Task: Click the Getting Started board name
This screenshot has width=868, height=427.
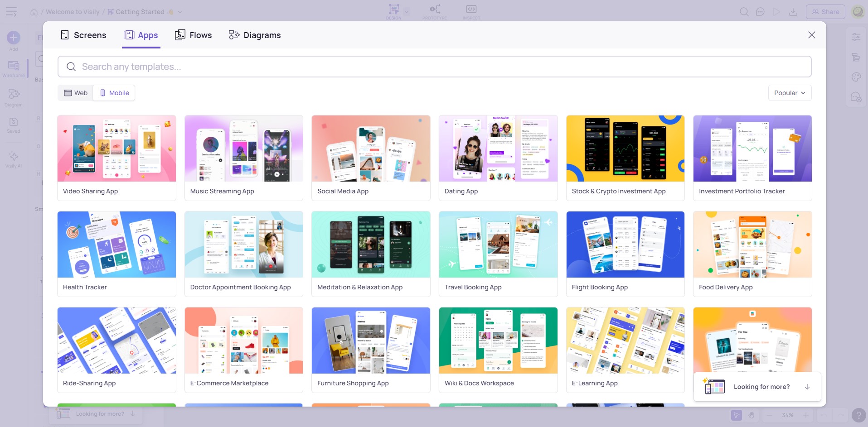Action: (x=140, y=12)
